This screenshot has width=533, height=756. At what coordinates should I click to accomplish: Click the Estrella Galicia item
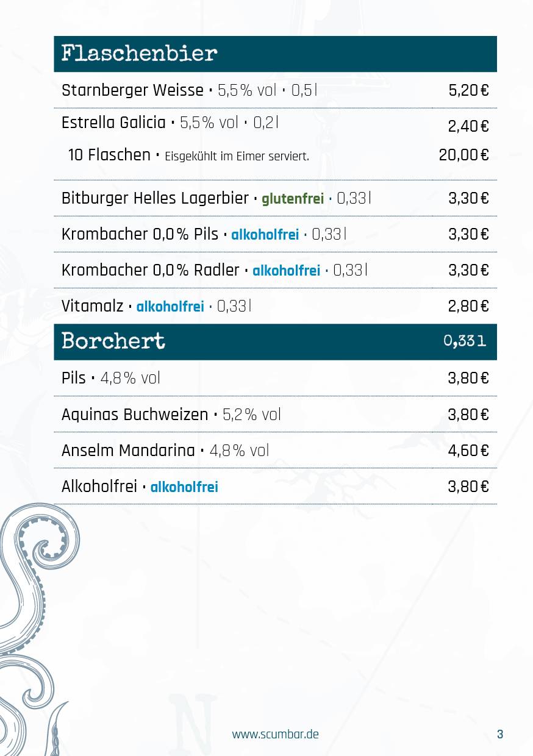[x=275, y=124]
